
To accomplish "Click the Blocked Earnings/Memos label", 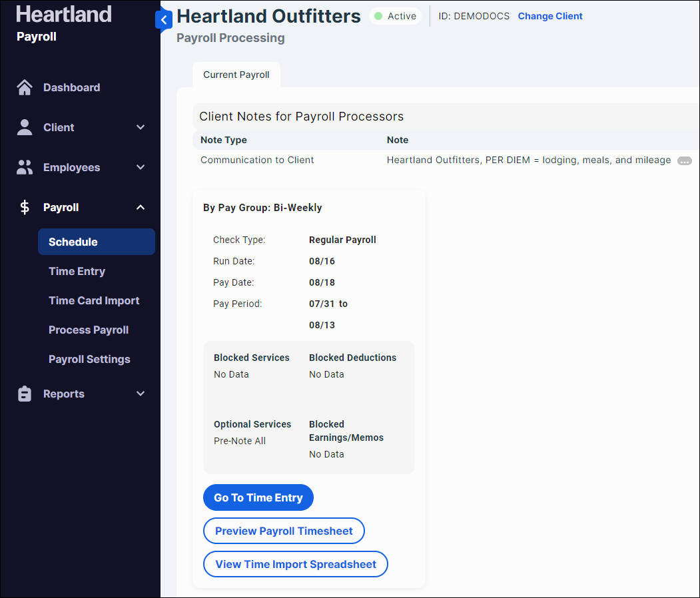I will [x=346, y=431].
